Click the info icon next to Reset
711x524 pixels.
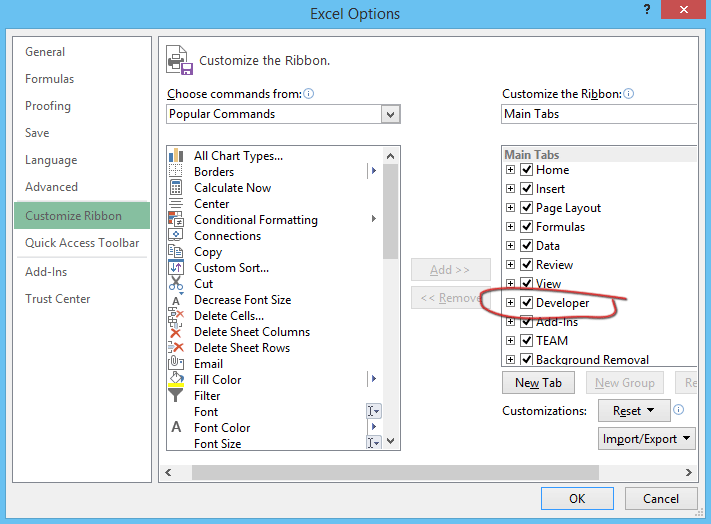point(678,410)
